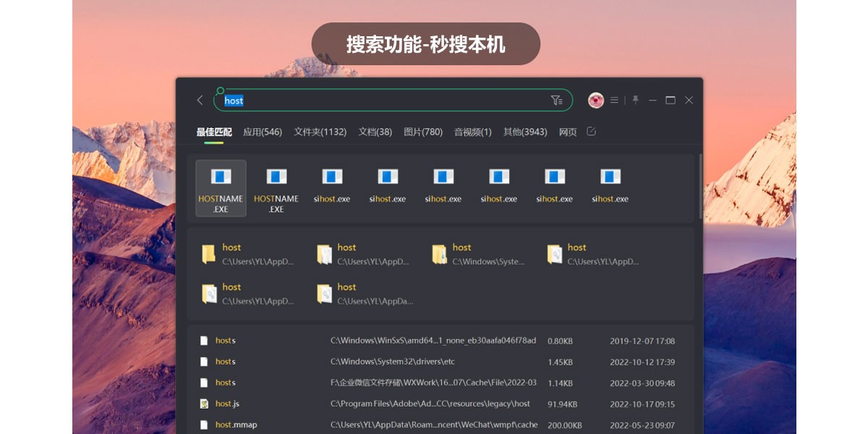Click the results vertical scrollbar
Screen dimensions: 868x434
tap(699, 187)
